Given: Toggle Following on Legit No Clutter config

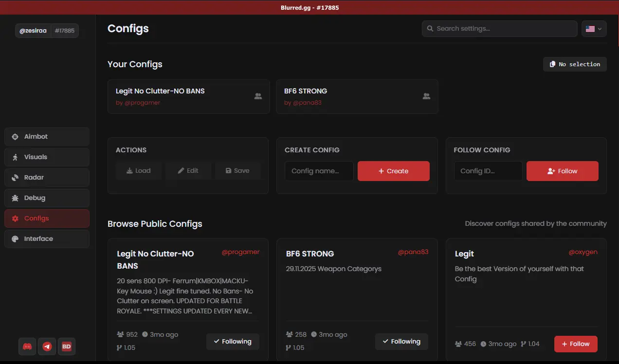Looking at the screenshot, I should [233, 342].
